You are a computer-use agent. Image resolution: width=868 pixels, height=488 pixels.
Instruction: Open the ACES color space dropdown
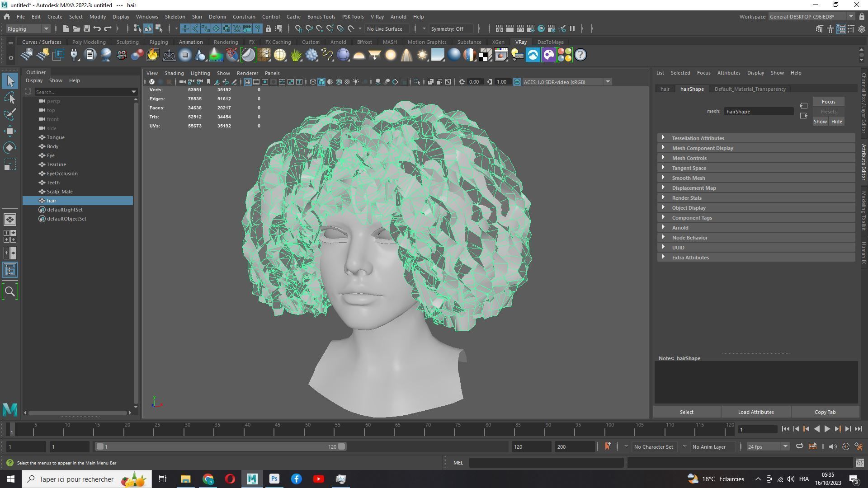pos(567,82)
